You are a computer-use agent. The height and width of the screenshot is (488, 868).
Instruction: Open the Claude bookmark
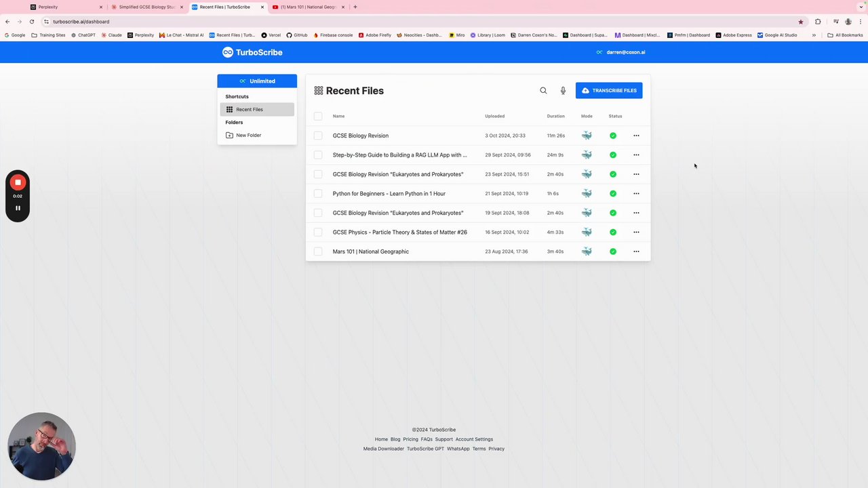[x=112, y=35]
